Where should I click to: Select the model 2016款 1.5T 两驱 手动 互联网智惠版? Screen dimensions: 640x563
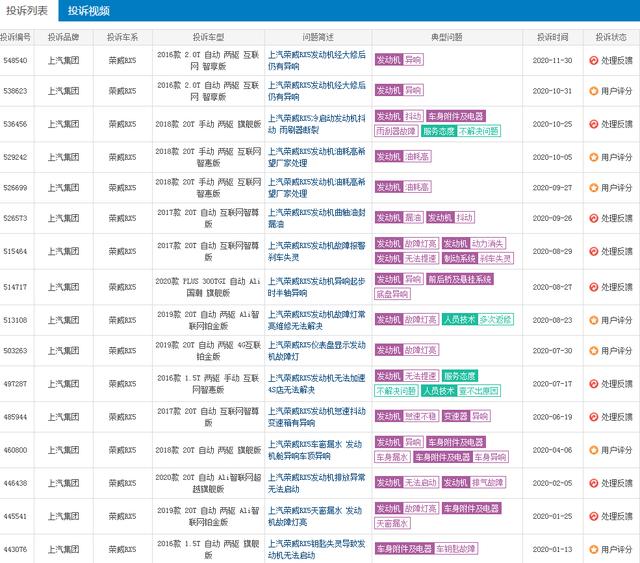point(208,384)
